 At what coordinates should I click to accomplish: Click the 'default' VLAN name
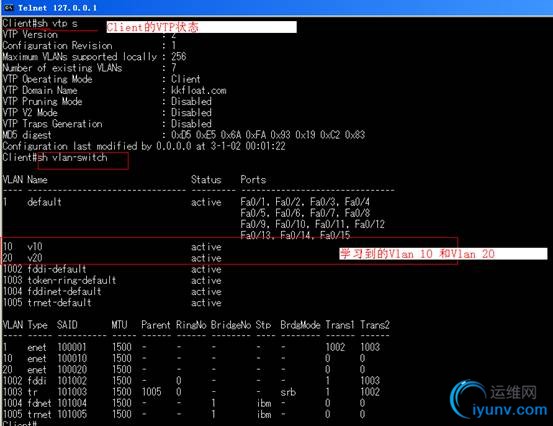pyautogui.click(x=44, y=202)
